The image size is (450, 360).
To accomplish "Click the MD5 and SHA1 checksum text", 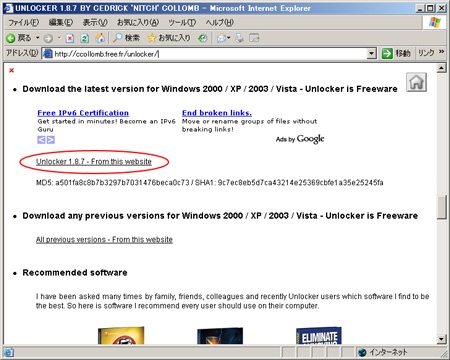I will [210, 183].
